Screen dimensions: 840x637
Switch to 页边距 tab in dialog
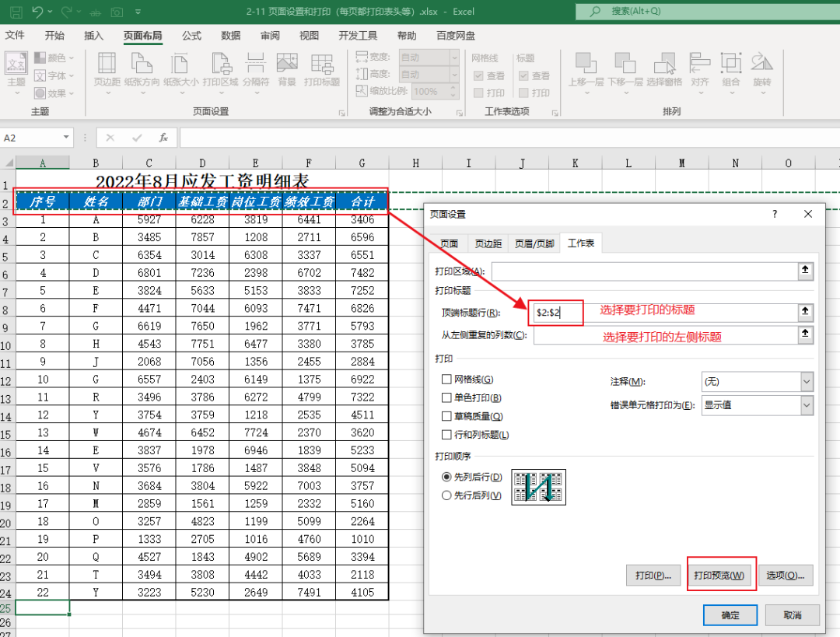(488, 243)
